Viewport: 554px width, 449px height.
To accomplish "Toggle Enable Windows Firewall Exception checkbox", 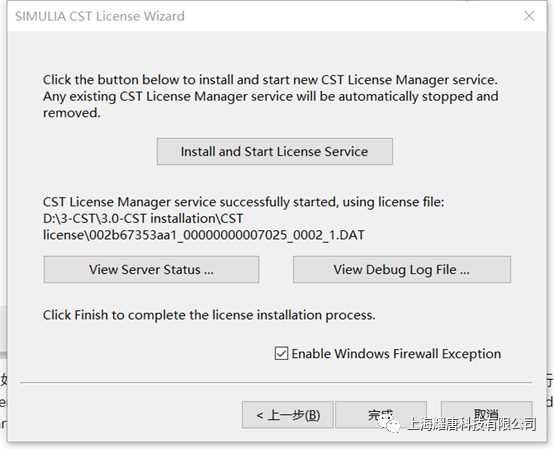I will coord(281,353).
